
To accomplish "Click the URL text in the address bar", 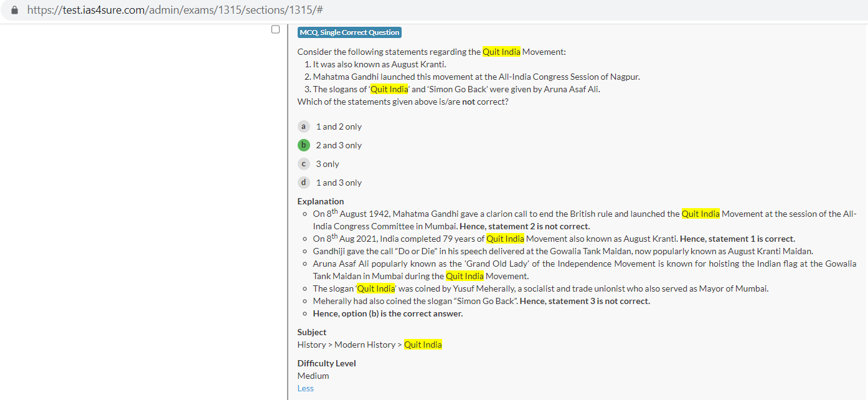I will tap(174, 11).
